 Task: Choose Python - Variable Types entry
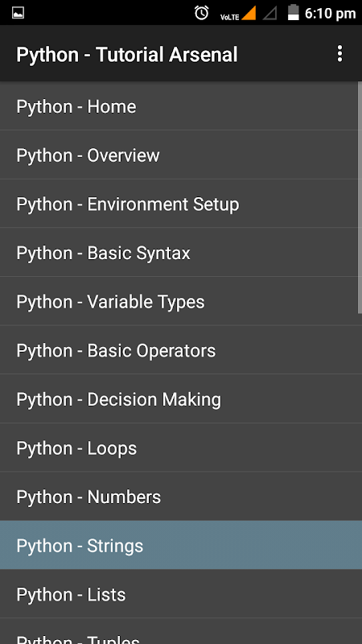pyautogui.click(x=179, y=301)
